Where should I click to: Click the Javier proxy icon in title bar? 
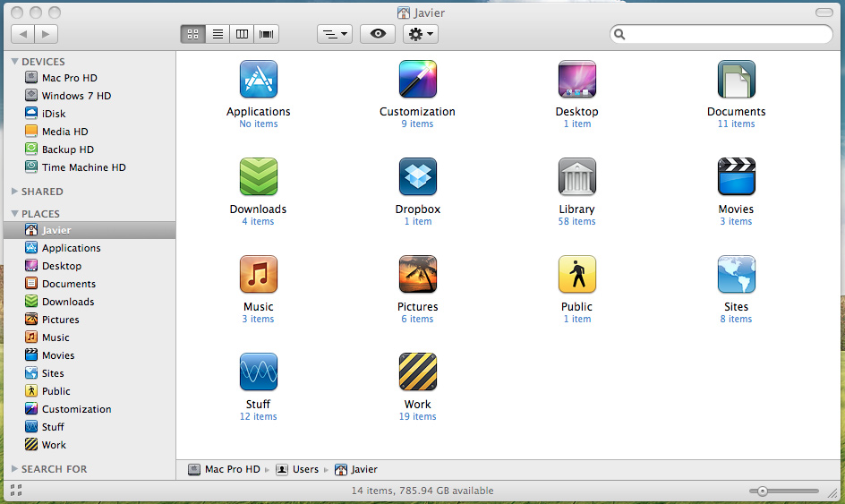(403, 13)
